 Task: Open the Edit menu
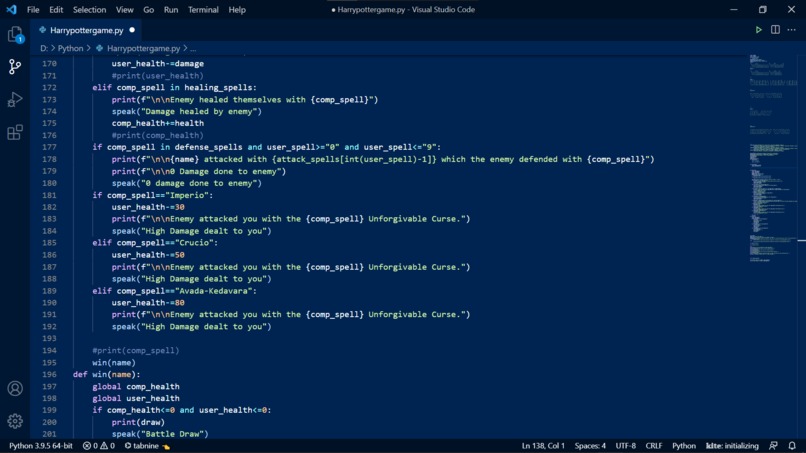point(56,10)
